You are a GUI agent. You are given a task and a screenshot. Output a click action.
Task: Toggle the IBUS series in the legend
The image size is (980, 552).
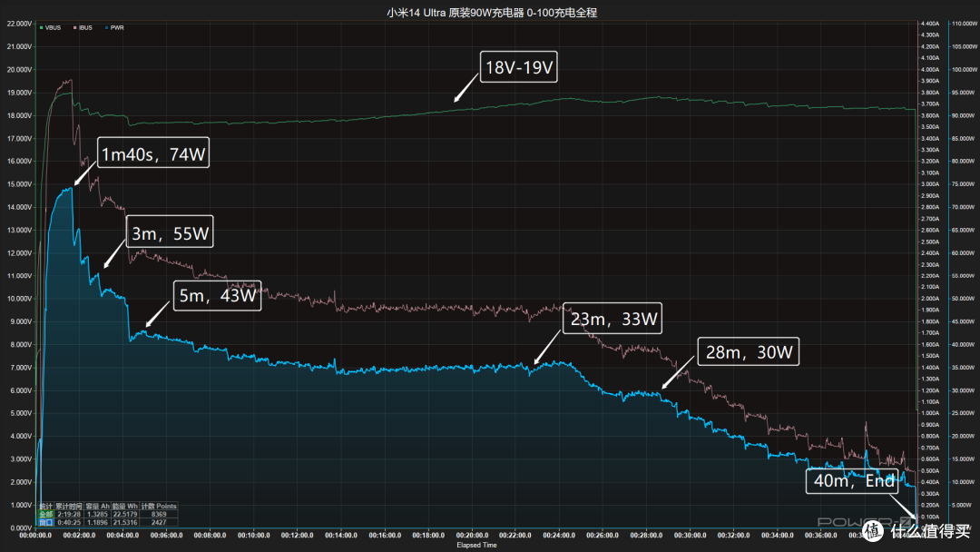pyautogui.click(x=83, y=27)
